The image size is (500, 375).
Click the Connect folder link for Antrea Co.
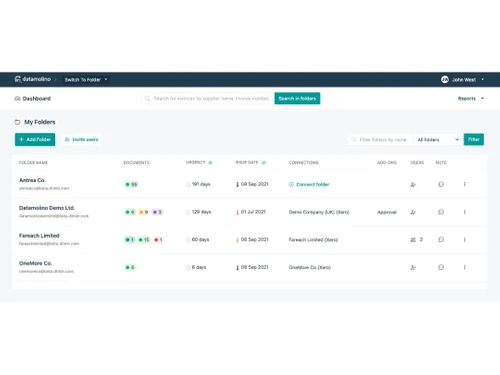click(x=309, y=184)
